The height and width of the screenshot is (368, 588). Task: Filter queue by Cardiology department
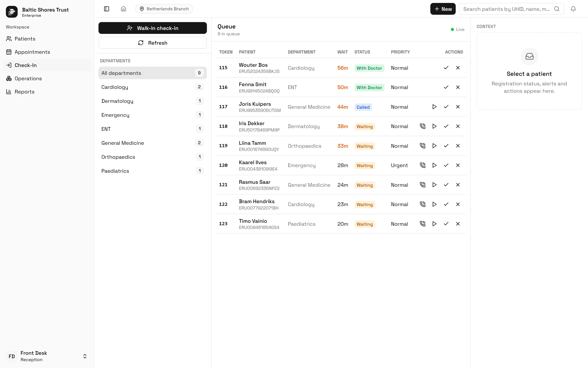(153, 87)
